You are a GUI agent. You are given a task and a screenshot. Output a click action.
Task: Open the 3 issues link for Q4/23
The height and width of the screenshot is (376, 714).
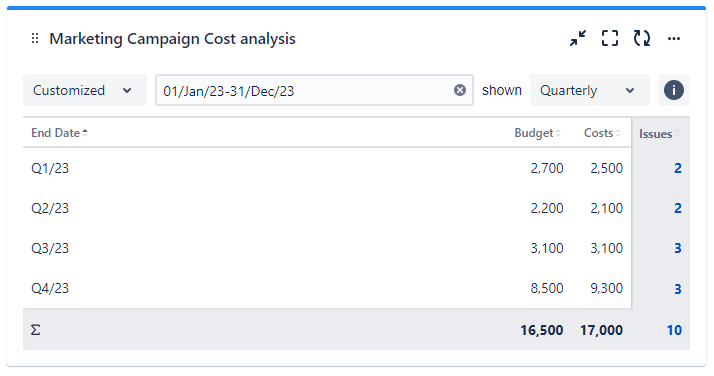pos(678,289)
